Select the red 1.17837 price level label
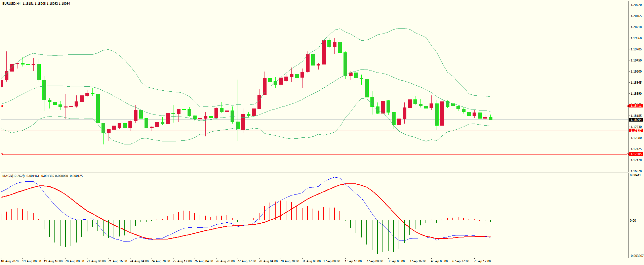The height and width of the screenshot is (265, 644). (x=636, y=131)
